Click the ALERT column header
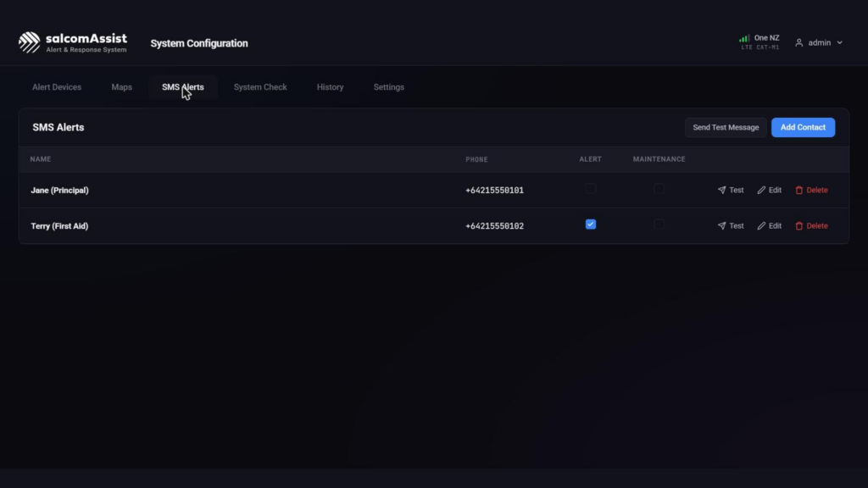The image size is (868, 488). click(590, 159)
